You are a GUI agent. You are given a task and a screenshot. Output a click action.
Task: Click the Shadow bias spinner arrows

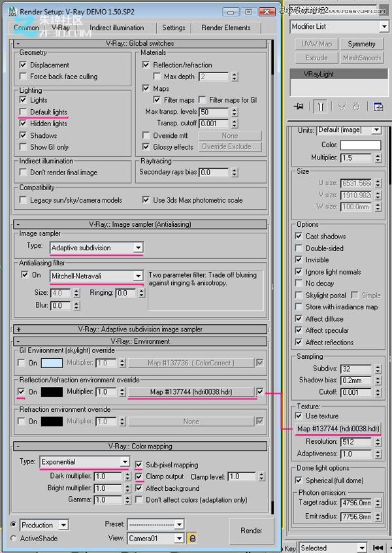(378, 380)
